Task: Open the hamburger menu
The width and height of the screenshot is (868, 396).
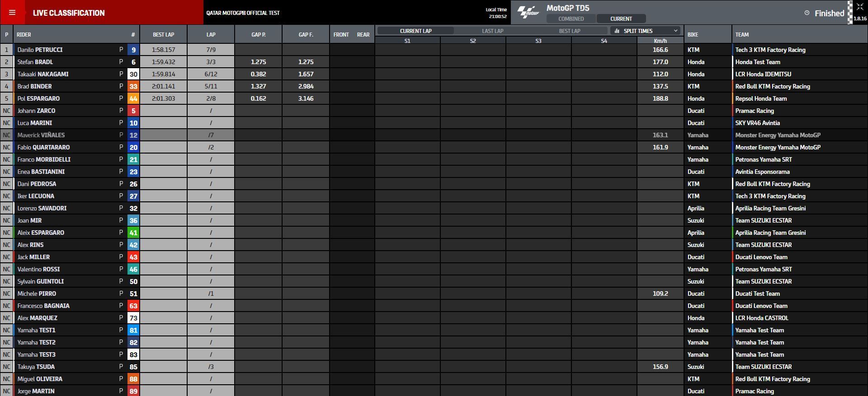Action: coord(12,13)
